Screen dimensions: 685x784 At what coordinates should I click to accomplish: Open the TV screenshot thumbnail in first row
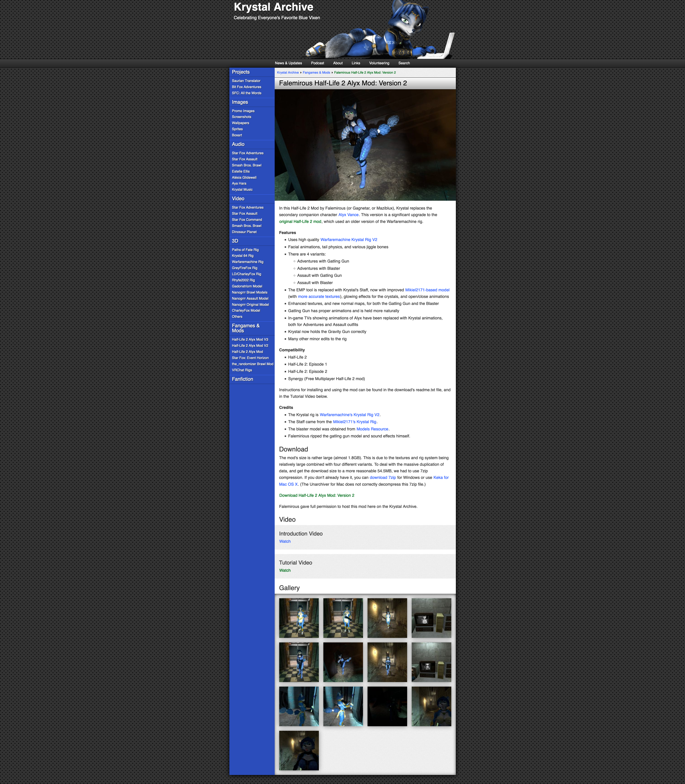(x=431, y=618)
